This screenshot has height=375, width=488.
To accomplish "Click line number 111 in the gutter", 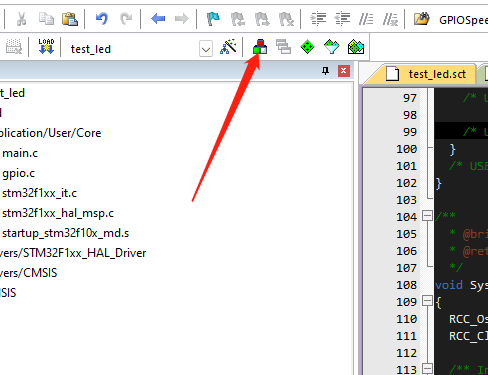I will (406, 336).
